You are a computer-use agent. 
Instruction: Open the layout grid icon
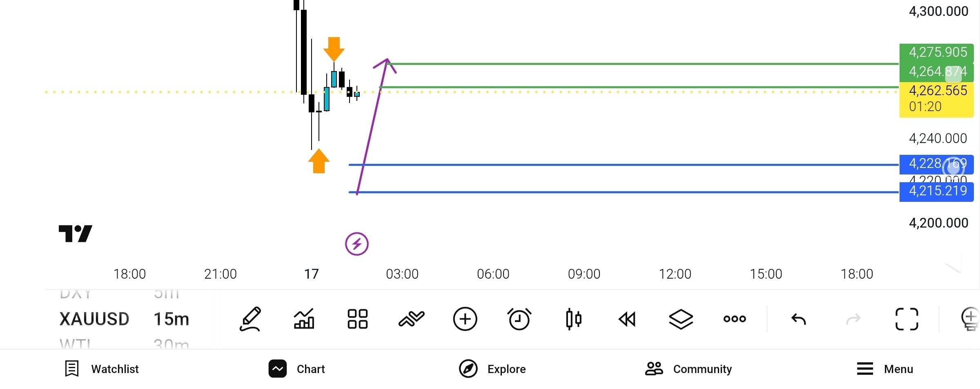coord(357,319)
